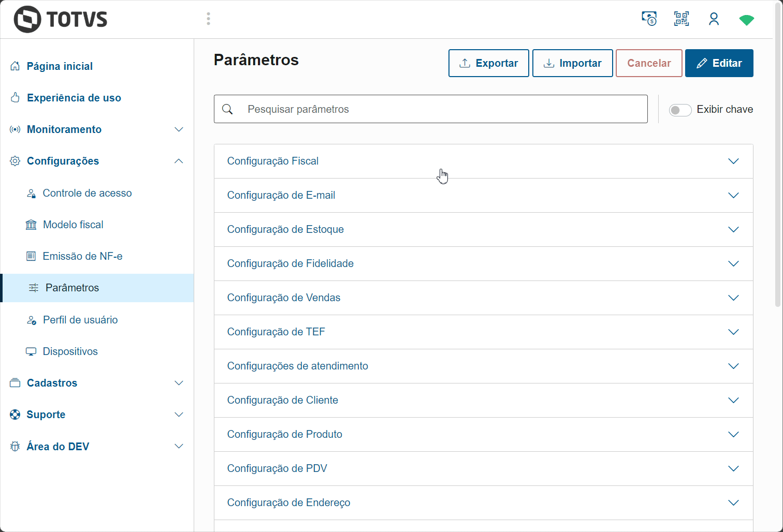Click the magnifier icon in search box
783x532 pixels.
click(x=227, y=109)
